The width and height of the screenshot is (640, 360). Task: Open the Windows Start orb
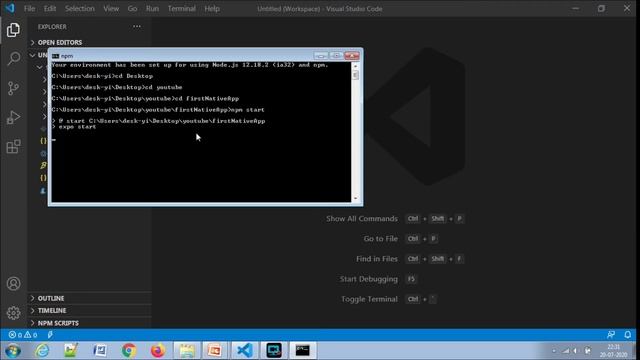(13, 351)
